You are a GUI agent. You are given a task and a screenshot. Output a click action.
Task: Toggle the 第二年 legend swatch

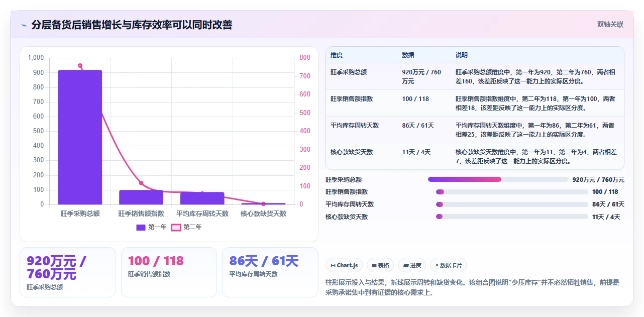176,227
